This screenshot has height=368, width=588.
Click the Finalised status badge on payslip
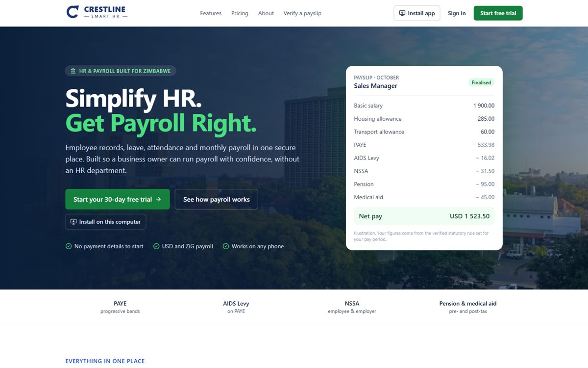tap(481, 82)
